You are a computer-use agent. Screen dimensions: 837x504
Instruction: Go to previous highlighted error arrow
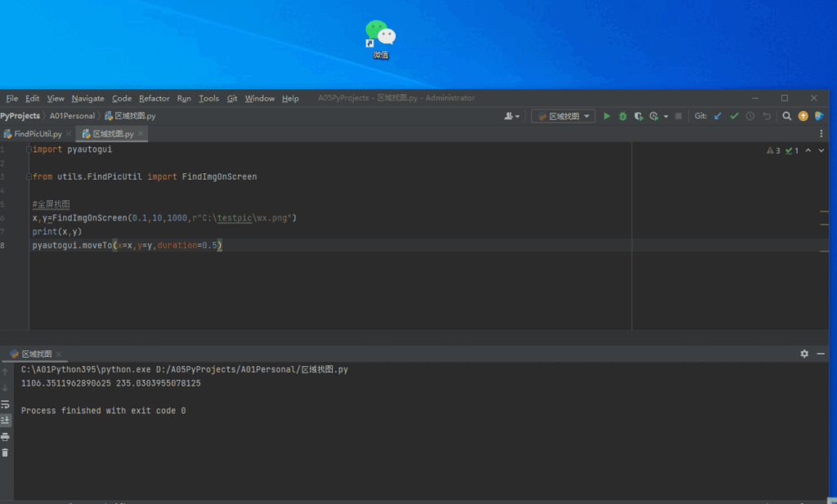(808, 151)
